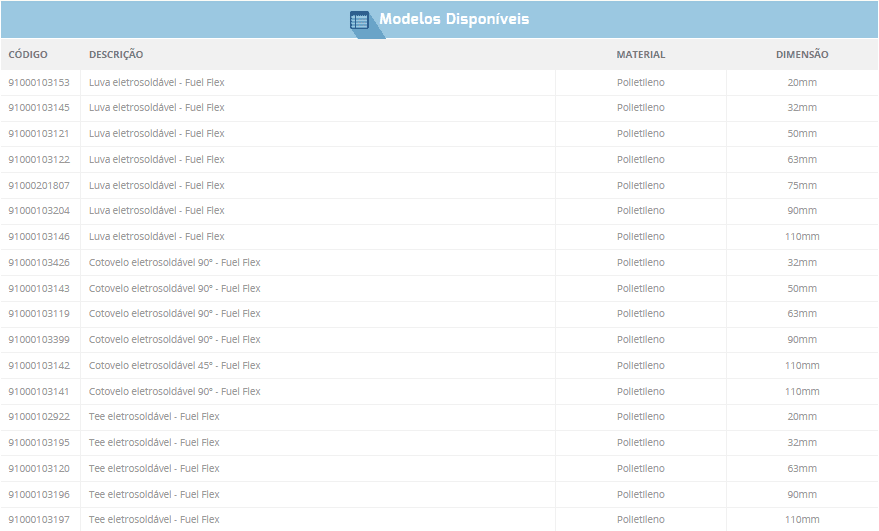This screenshot has height=531, width=879.
Task: Select product code 91000103426
Action: pyautogui.click(x=39, y=263)
